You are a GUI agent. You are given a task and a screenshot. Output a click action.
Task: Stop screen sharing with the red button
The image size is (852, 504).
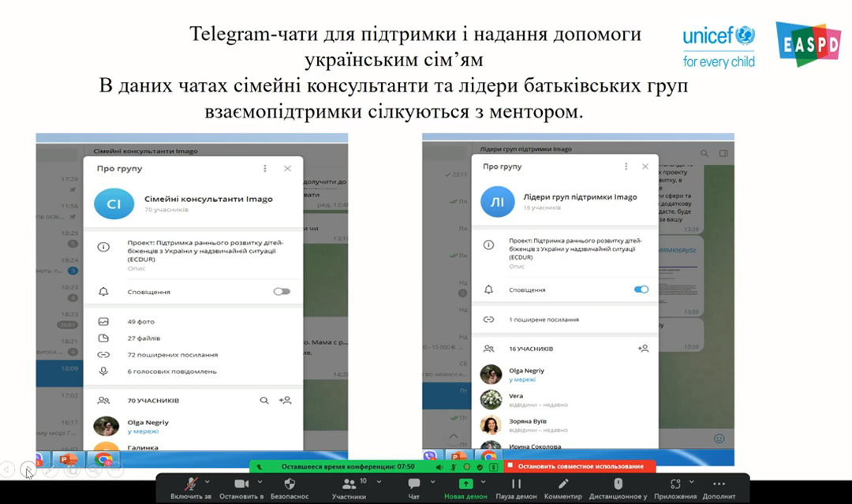tap(569, 466)
